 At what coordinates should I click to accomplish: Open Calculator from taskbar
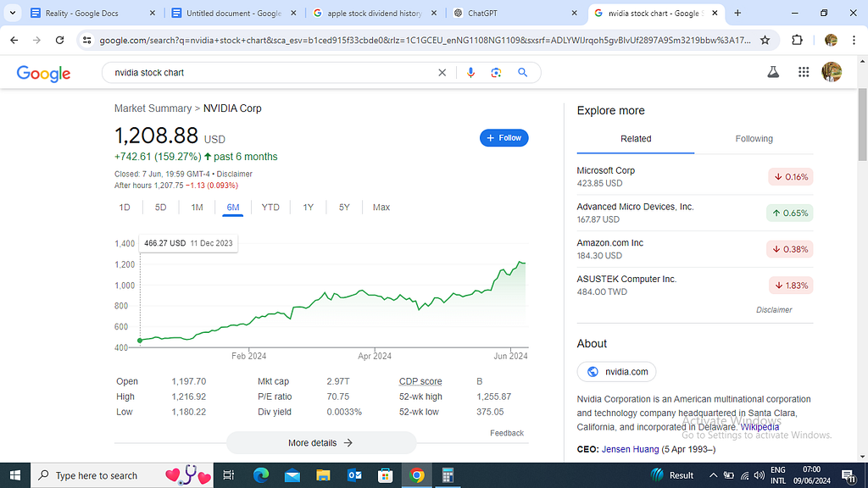[448, 475]
